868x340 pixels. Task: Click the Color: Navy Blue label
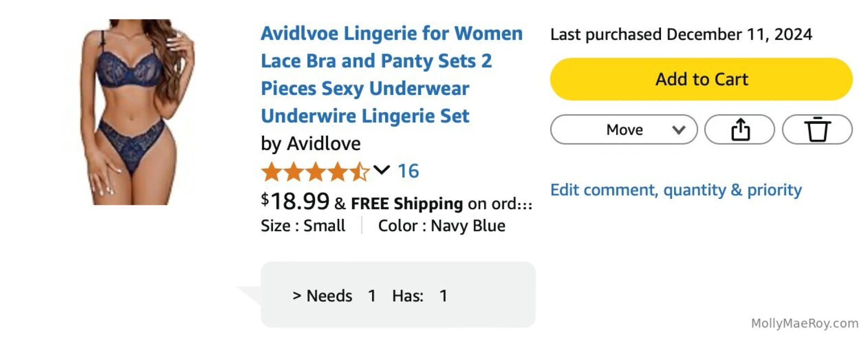441,225
